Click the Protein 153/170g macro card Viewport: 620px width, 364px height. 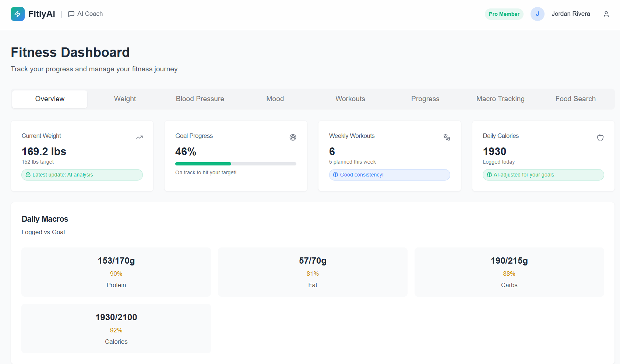click(116, 272)
